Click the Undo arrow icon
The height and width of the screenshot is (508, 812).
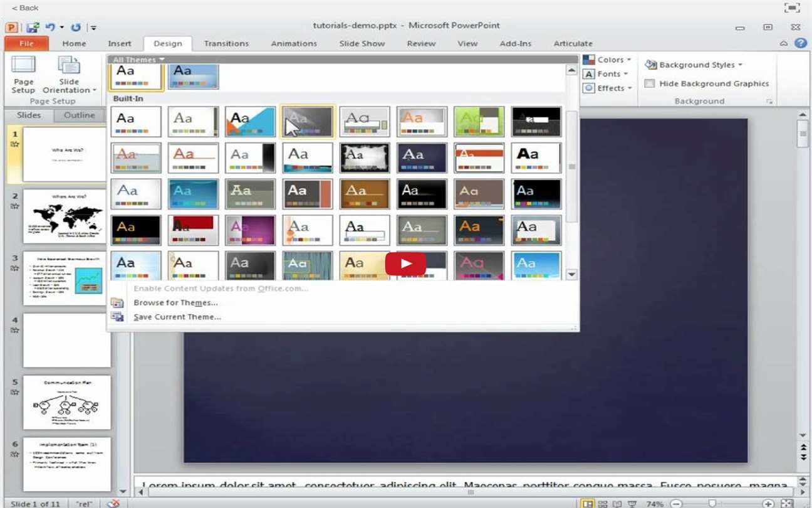49,27
